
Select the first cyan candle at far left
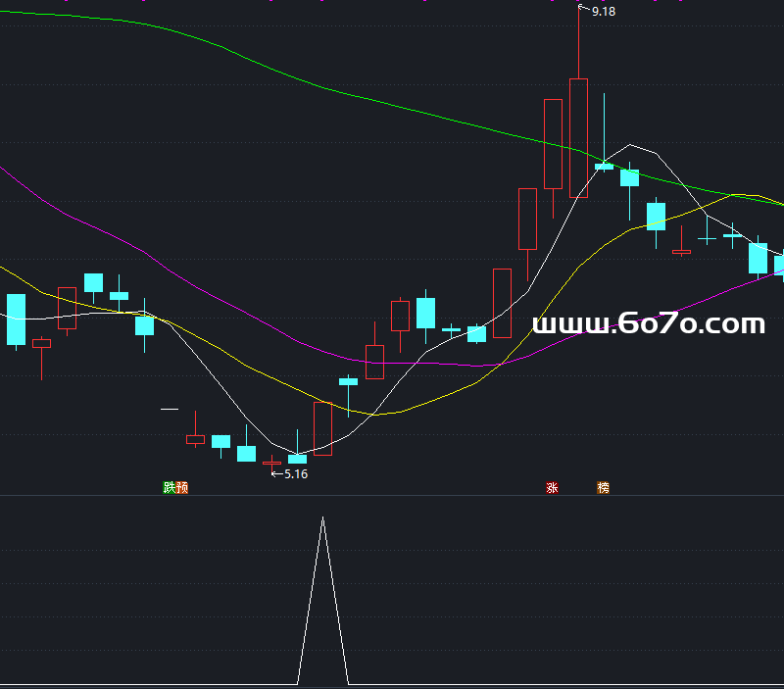[x=16, y=319]
